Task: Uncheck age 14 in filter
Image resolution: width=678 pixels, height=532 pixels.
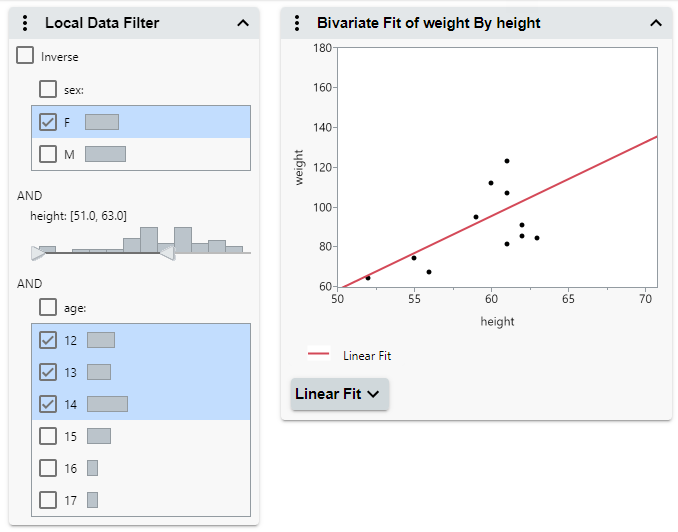Action: (48, 404)
